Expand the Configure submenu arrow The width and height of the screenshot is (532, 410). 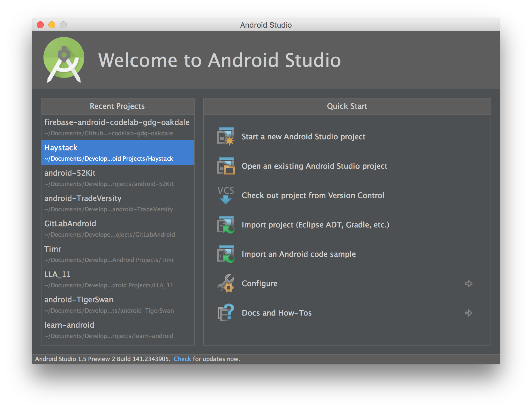[x=469, y=284]
